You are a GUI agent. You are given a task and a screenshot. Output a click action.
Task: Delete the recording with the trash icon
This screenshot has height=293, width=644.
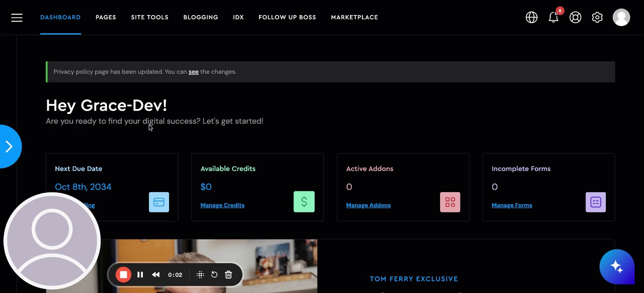pos(228,275)
